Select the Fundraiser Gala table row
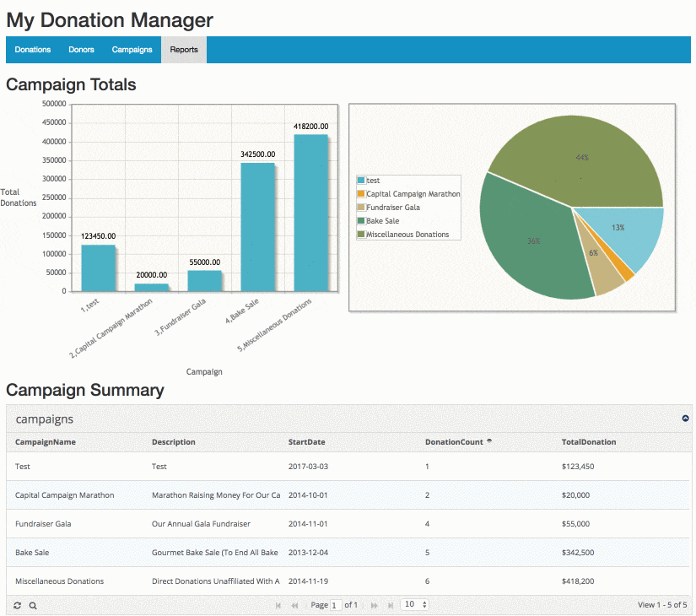The width and height of the screenshot is (696, 616). (348, 524)
